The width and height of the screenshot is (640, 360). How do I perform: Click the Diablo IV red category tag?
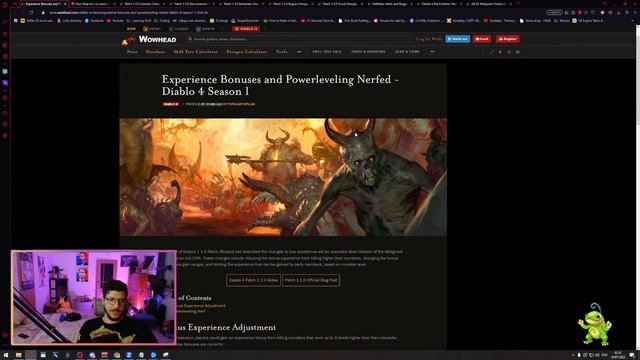[x=171, y=104]
